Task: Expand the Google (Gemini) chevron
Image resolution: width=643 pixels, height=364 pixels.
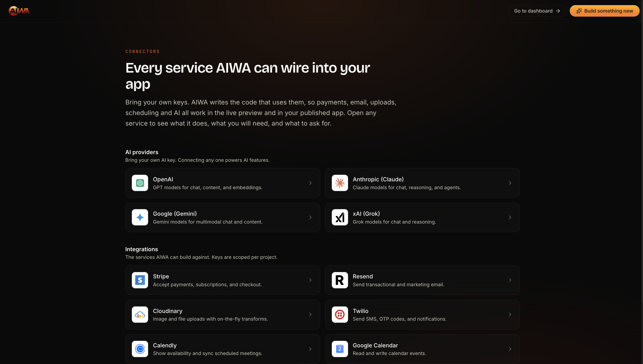Action: (310, 217)
